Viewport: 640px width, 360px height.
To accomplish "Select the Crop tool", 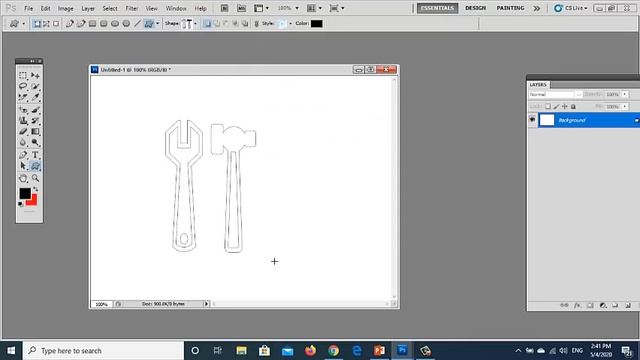I will (23, 97).
